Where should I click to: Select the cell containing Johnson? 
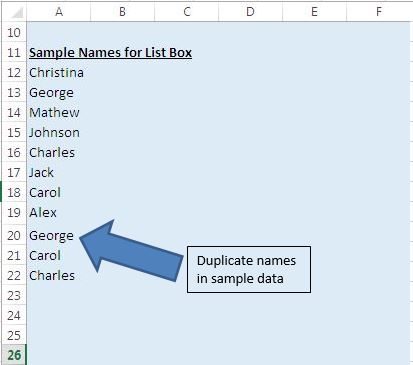(59, 132)
